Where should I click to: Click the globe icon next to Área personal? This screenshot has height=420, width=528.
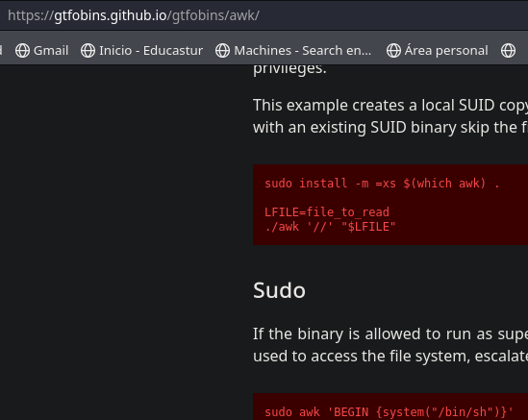393,51
